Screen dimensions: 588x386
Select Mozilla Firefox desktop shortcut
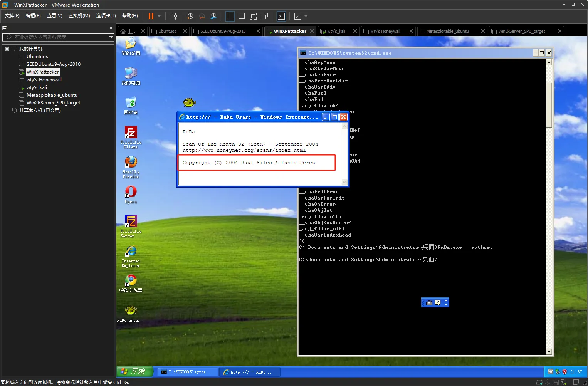tap(131, 167)
